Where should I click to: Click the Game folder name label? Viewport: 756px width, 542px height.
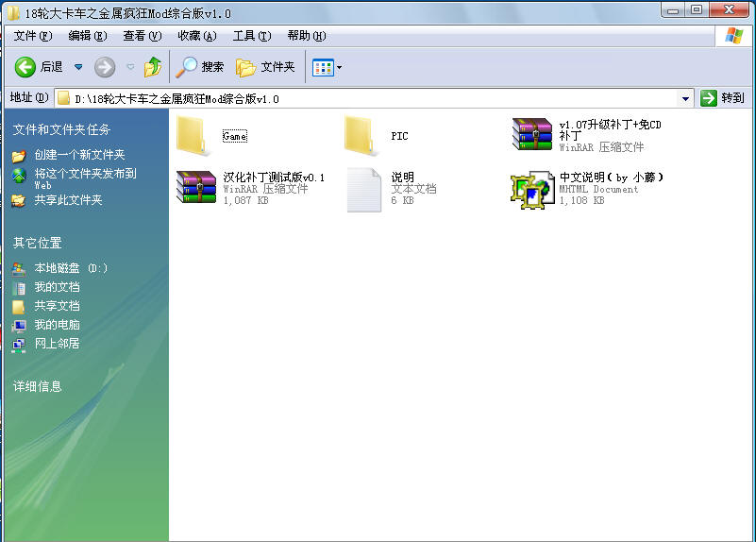(235, 137)
